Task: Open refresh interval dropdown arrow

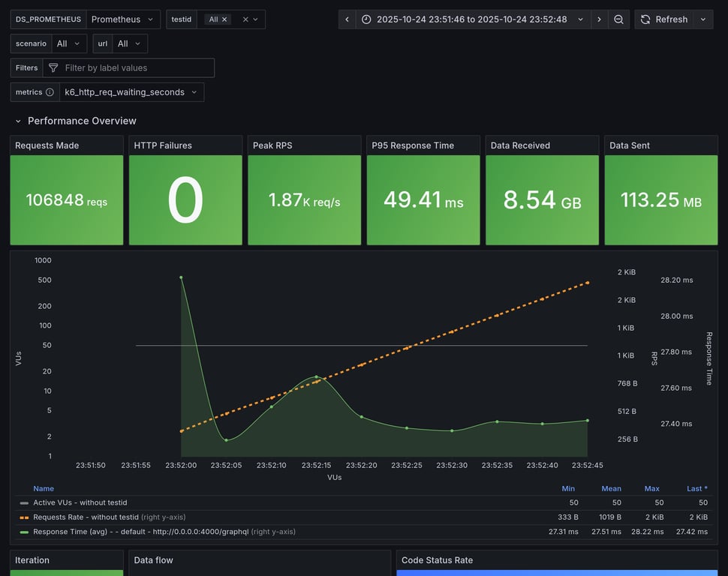Action: click(703, 19)
